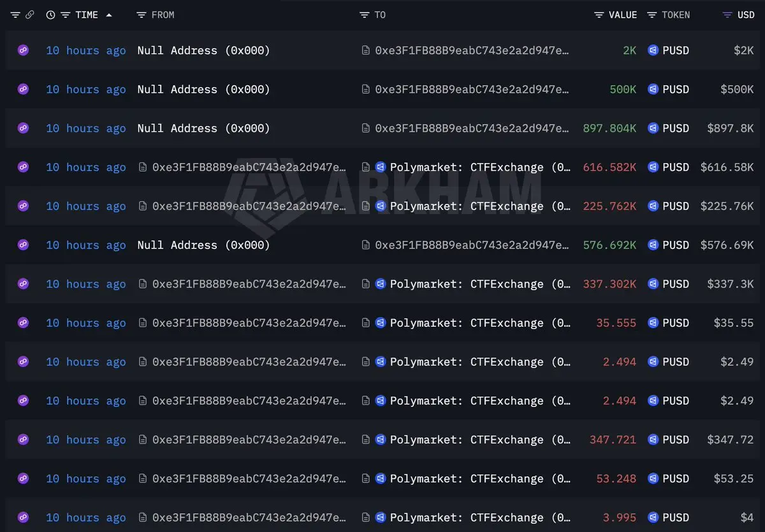Viewport: 765px width, 532px height.
Task: Click the contract icon before the 616.582K row sender
Action: (x=143, y=167)
